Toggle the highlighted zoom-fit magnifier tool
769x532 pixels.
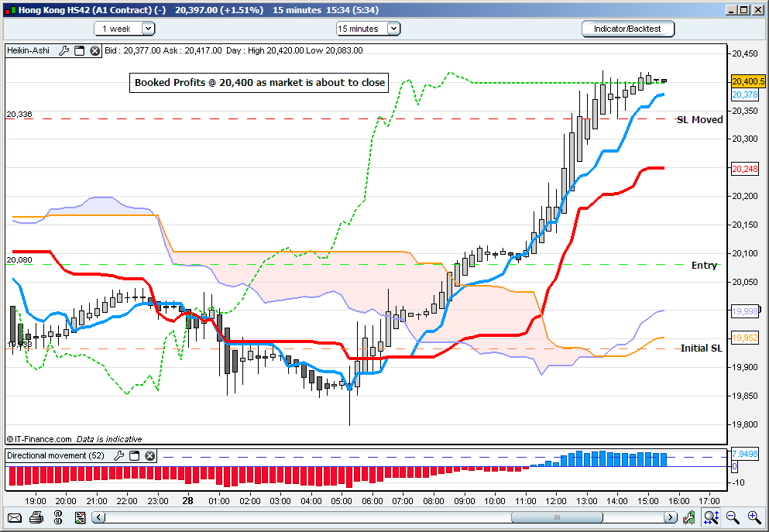(x=711, y=517)
